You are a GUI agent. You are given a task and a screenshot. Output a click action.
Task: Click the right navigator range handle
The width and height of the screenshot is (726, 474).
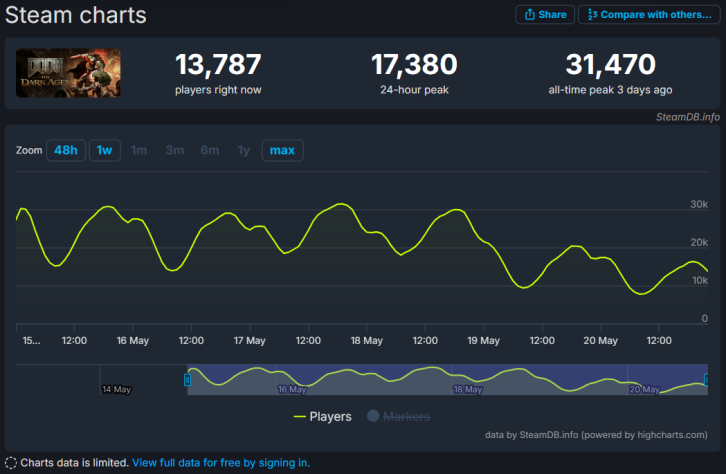click(x=706, y=380)
